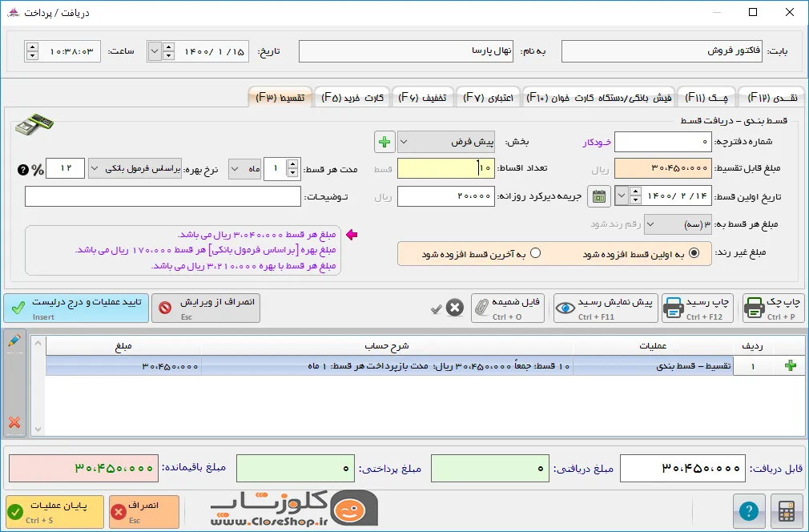Click the به نام customer name field
Viewport: 809px width, 532px height.
pos(406,51)
